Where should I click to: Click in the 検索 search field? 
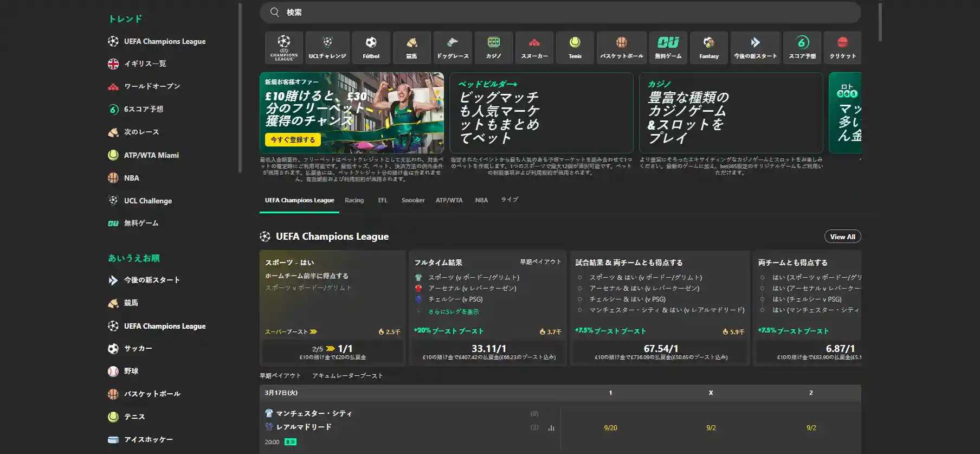(x=560, y=12)
